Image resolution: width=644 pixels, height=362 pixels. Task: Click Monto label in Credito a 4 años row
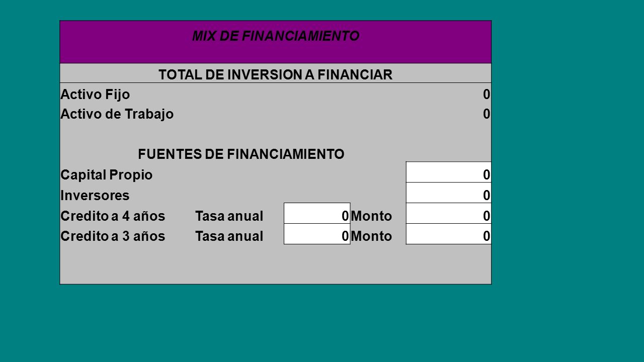coord(372,216)
